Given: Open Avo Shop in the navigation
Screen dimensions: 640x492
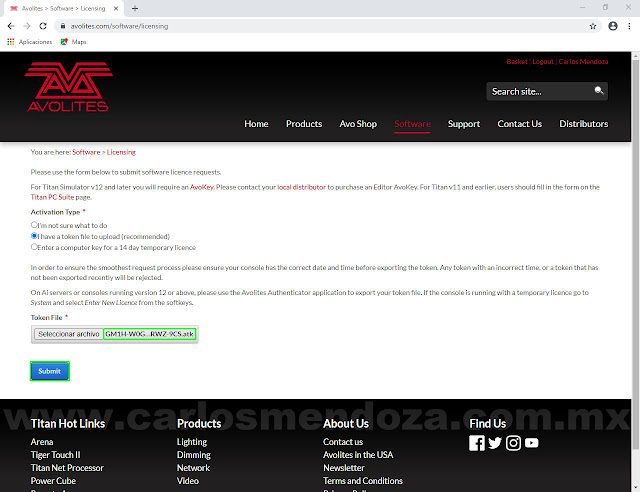Looking at the screenshot, I should point(358,124).
